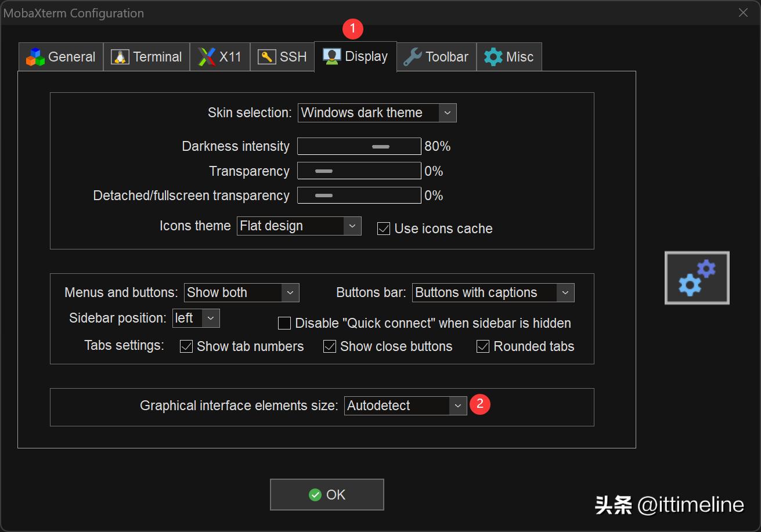Open Graphical interface elements size dropdown
Image resolution: width=761 pixels, height=532 pixels.
tap(457, 406)
